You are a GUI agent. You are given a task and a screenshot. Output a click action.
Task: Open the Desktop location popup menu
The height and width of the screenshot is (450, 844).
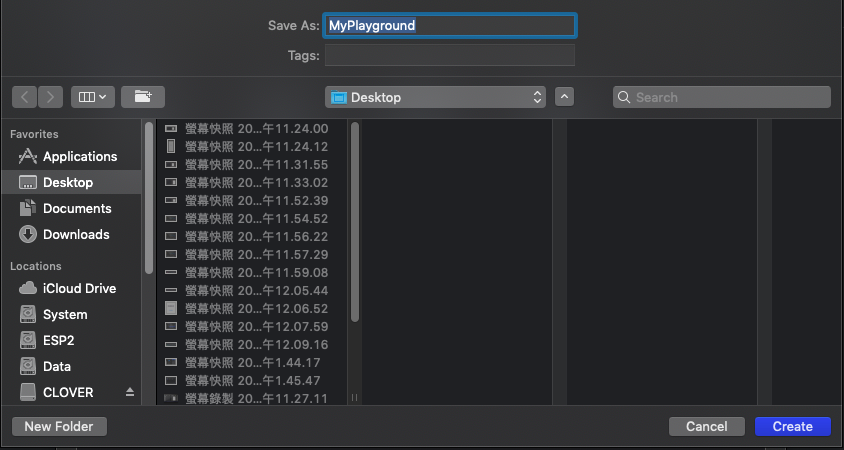pyautogui.click(x=436, y=97)
